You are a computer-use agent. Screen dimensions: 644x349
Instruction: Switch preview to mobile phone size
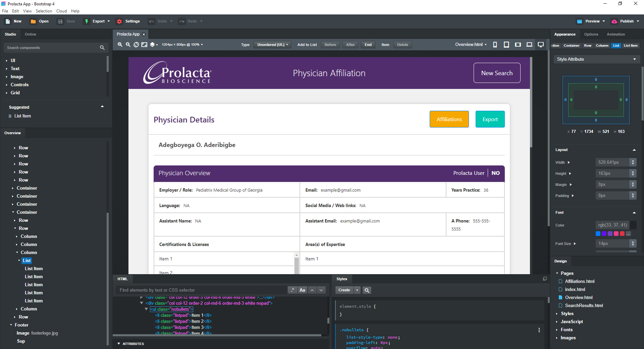[495, 45]
